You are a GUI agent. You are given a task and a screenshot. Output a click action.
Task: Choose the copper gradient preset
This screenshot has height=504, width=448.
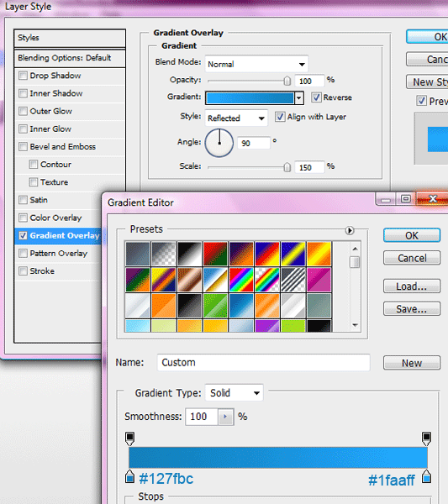click(189, 280)
